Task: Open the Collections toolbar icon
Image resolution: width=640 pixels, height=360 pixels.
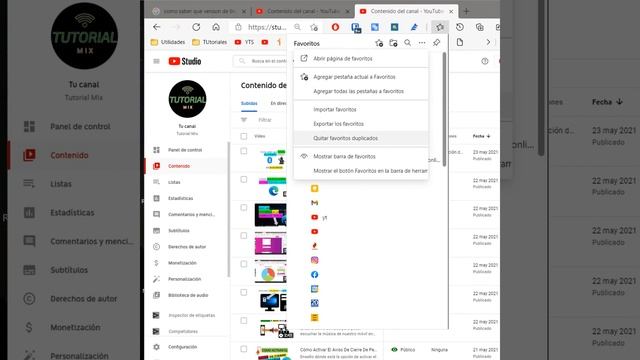Action: (x=480, y=27)
